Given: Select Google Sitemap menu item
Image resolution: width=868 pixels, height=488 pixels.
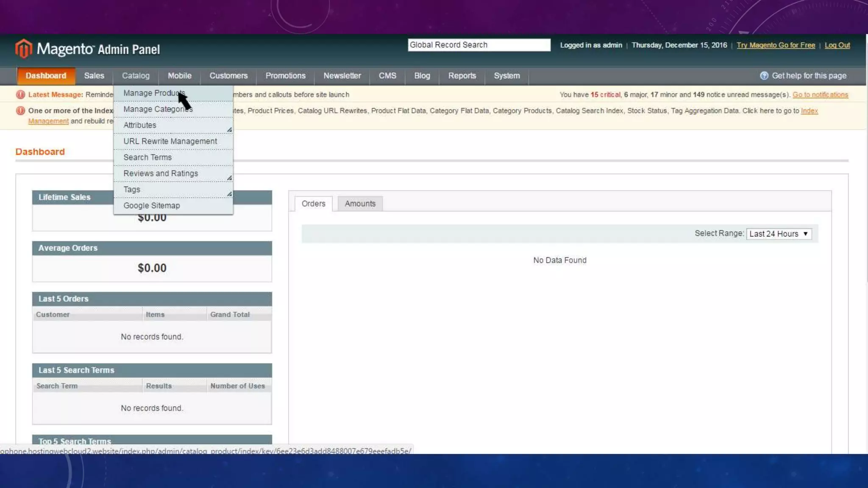Looking at the screenshot, I should 151,206.
